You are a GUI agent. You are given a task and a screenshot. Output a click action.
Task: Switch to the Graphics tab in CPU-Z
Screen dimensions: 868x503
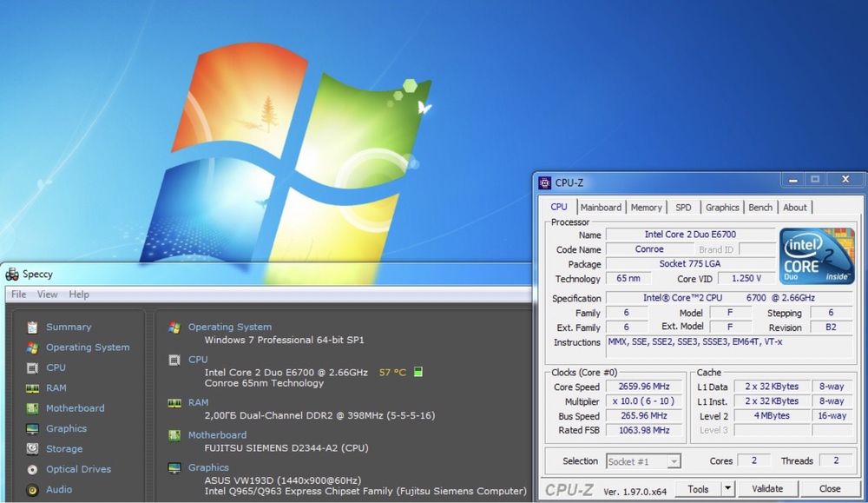click(722, 208)
